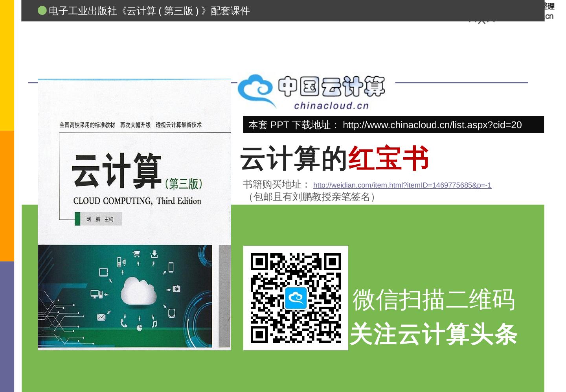Screen dimensions: 566x392
Task: Click the music note icon on the book cover
Action: (154, 324)
